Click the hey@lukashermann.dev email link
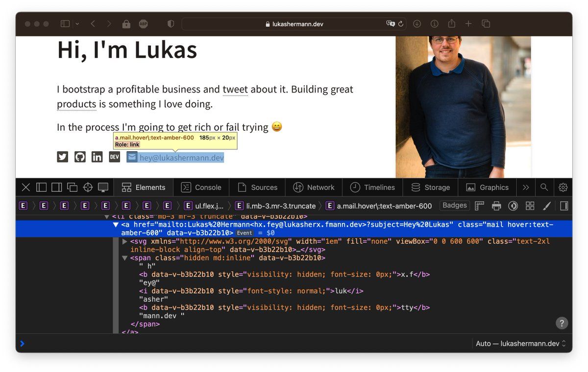 coord(181,158)
